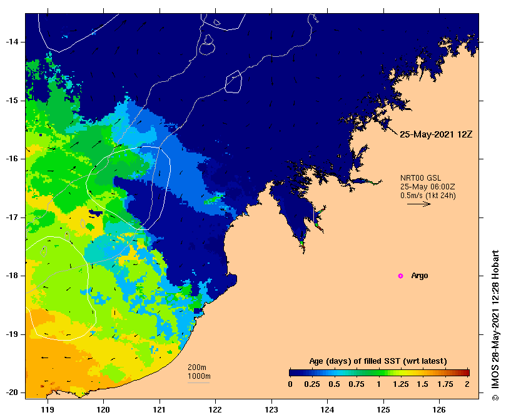
Task: Click latitude axis label -20
Action: point(12,392)
